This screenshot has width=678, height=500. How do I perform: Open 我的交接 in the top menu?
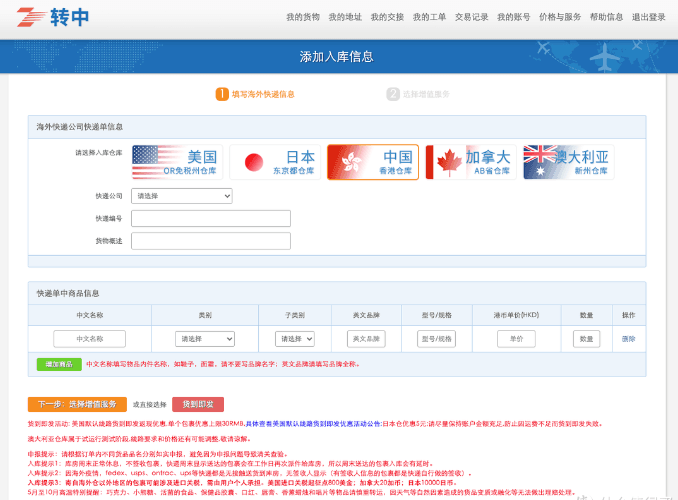[387, 17]
